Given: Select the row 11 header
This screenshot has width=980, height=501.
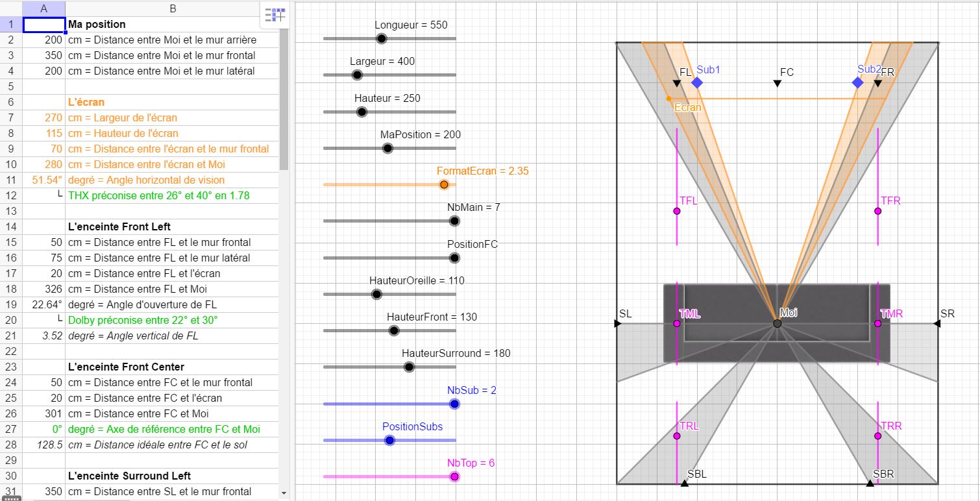Looking at the screenshot, I should 11,180.
